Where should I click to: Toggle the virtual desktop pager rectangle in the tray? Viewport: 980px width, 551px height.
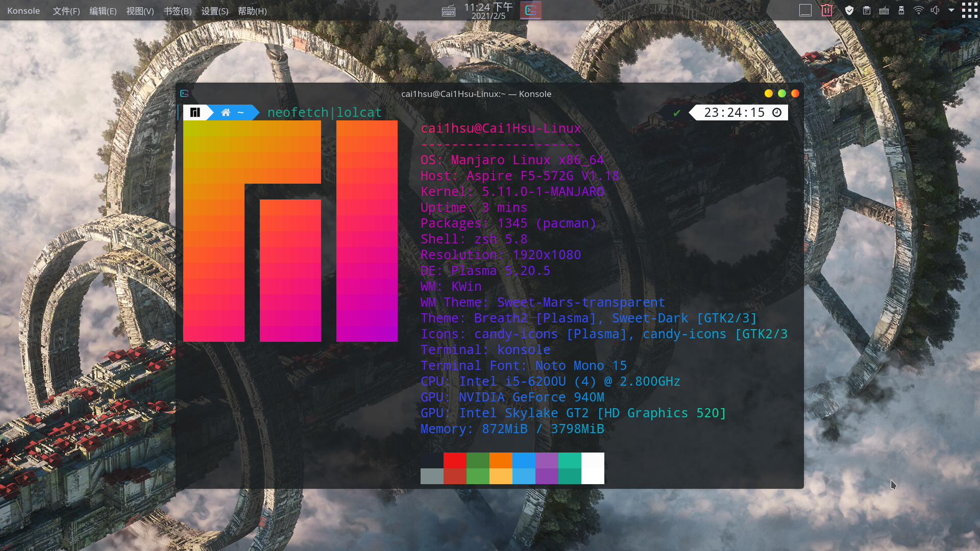click(805, 10)
